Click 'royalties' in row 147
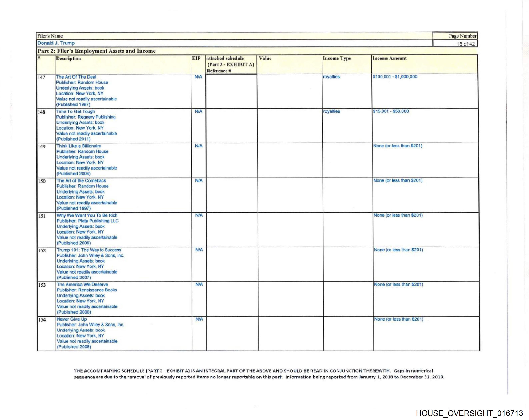Image resolution: width=529 pixels, height=420 pixels. 331,77
